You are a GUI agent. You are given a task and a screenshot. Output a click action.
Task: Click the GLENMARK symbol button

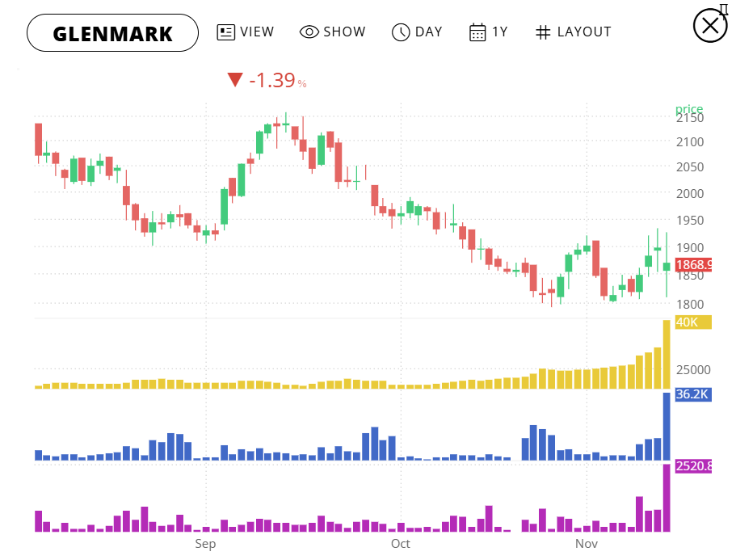click(112, 32)
